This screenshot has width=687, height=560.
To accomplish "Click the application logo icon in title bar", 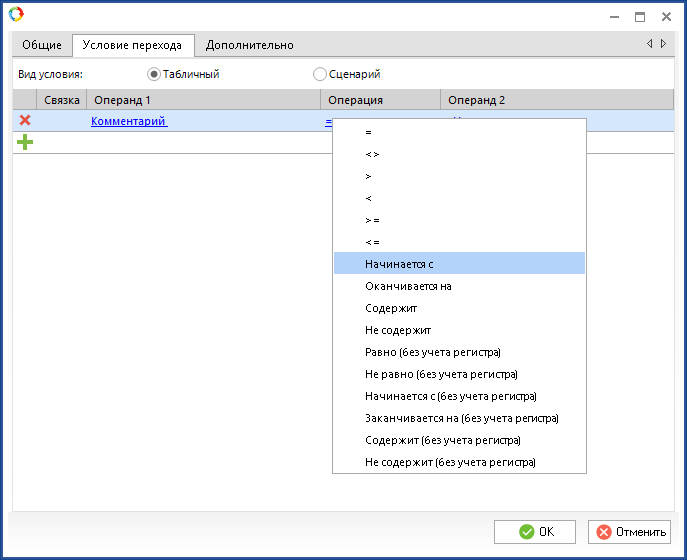I will [16, 15].
